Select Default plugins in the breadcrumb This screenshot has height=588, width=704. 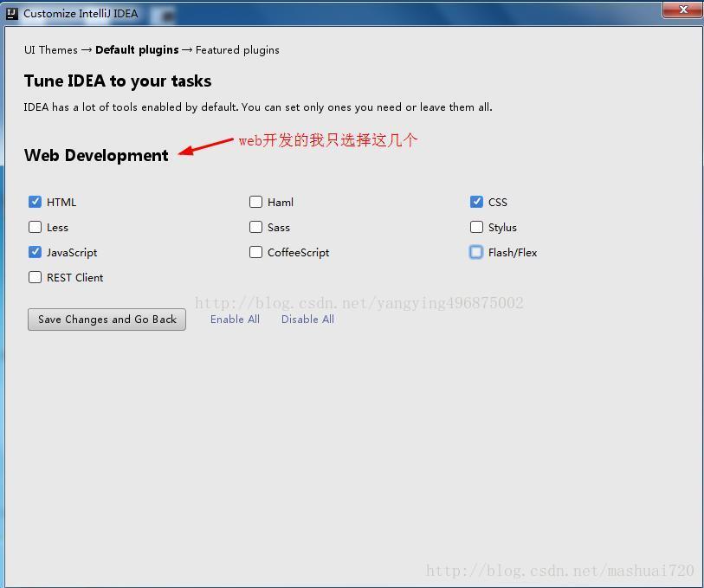[x=136, y=50]
